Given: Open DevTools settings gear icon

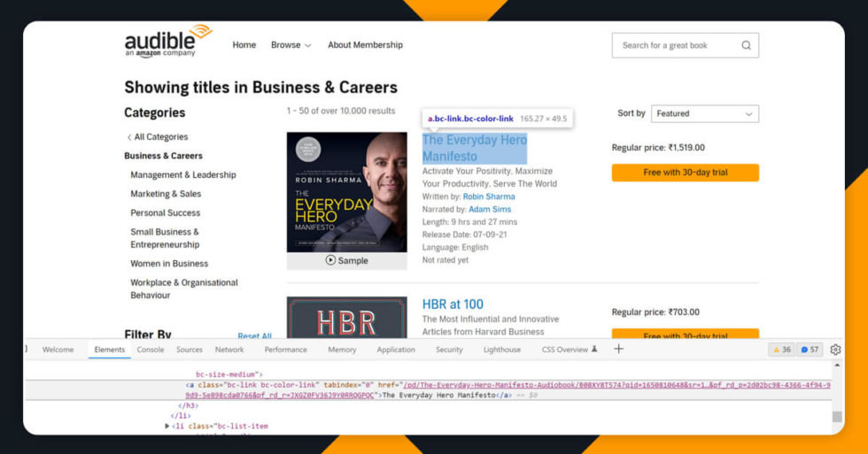Looking at the screenshot, I should tap(835, 350).
